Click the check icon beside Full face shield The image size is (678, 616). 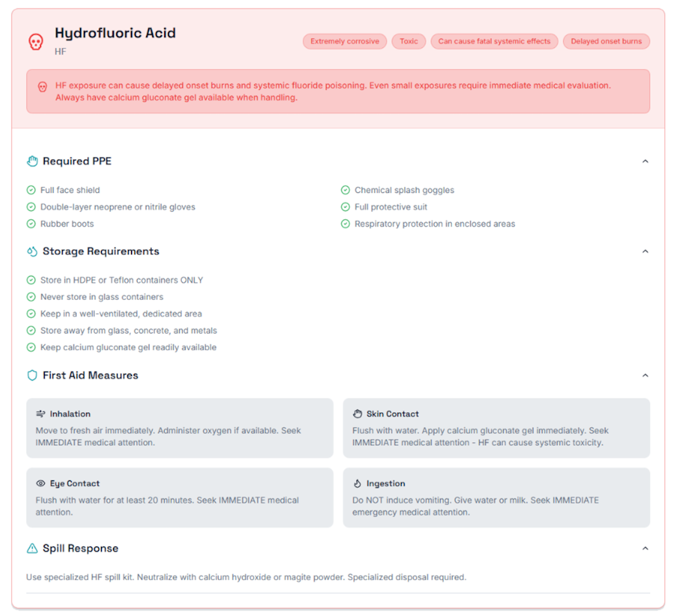(x=31, y=190)
